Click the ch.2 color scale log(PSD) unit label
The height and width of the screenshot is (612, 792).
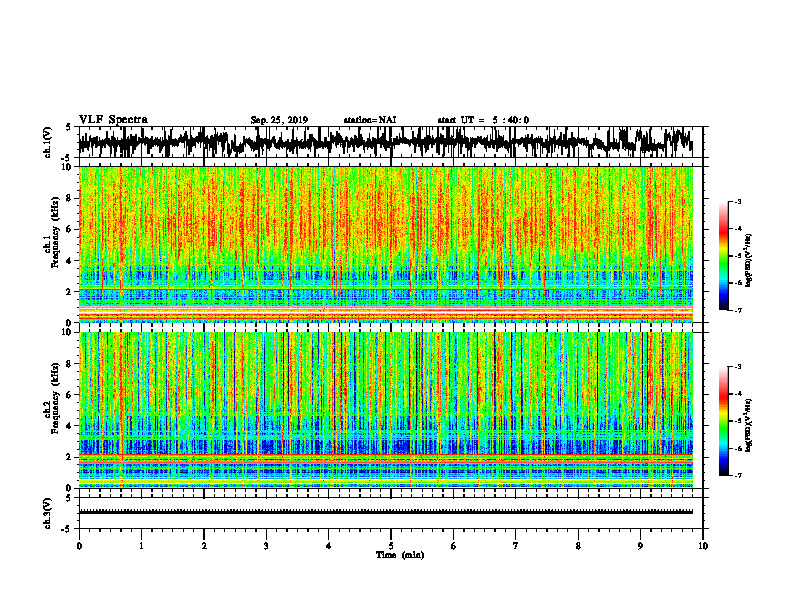click(750, 426)
